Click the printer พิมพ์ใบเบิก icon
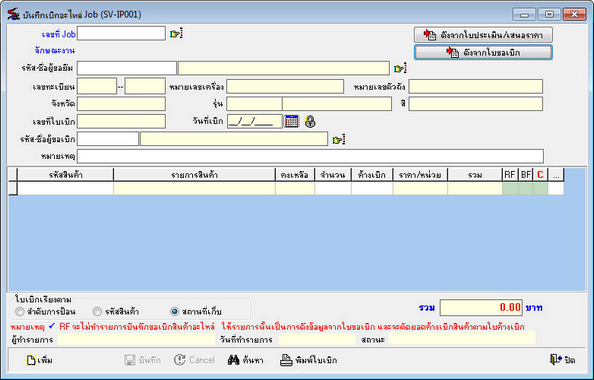Viewport: 594px width, 380px height. (x=286, y=360)
